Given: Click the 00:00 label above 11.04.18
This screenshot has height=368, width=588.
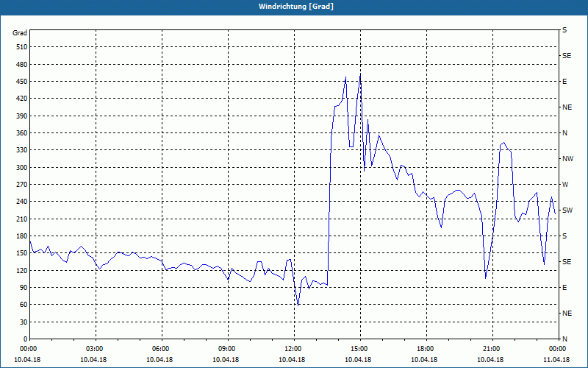Looking at the screenshot, I should [556, 349].
